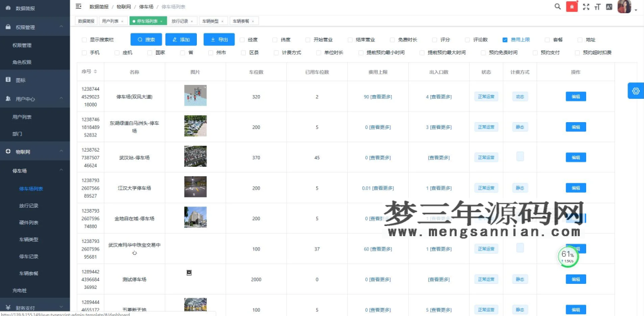This screenshot has height=316, width=644.
Task: Open the red notification bell icon
Action: click(x=572, y=6)
